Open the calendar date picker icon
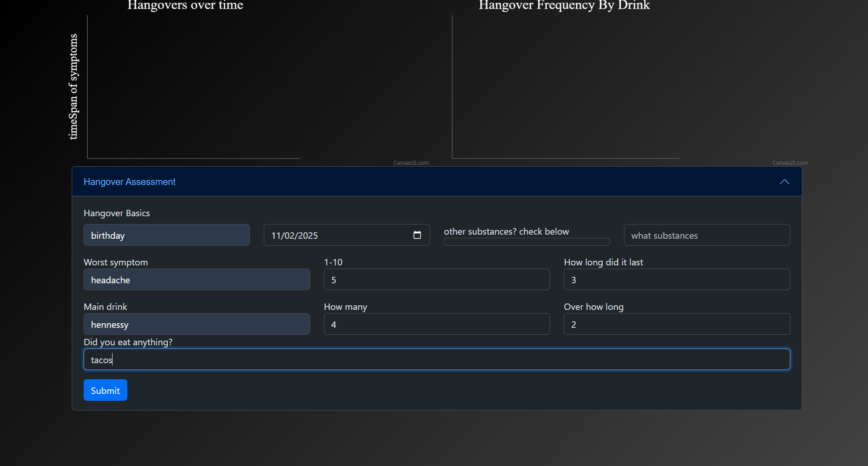Screen dimensions: 868x466 (417, 235)
